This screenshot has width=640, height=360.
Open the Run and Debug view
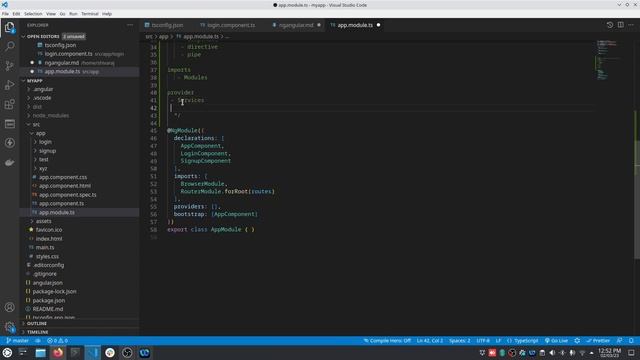(9, 85)
